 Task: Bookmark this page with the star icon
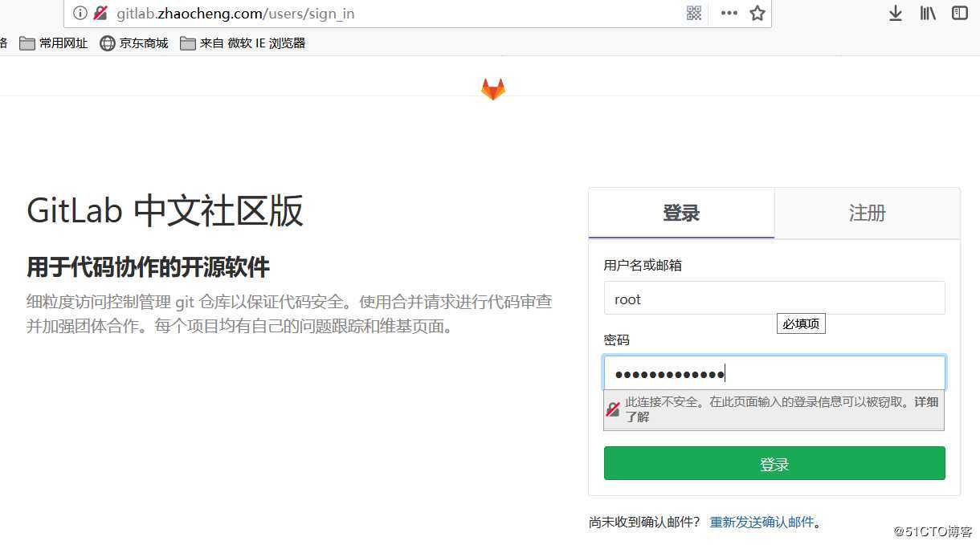coord(757,13)
